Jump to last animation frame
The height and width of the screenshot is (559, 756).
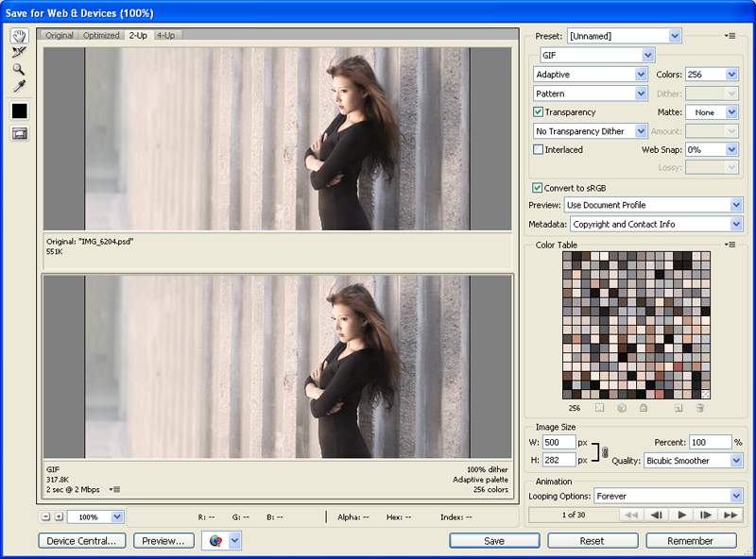(730, 515)
